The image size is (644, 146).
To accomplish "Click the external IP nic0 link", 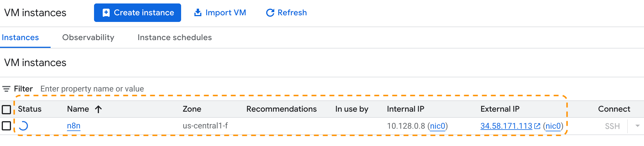I will [553, 126].
